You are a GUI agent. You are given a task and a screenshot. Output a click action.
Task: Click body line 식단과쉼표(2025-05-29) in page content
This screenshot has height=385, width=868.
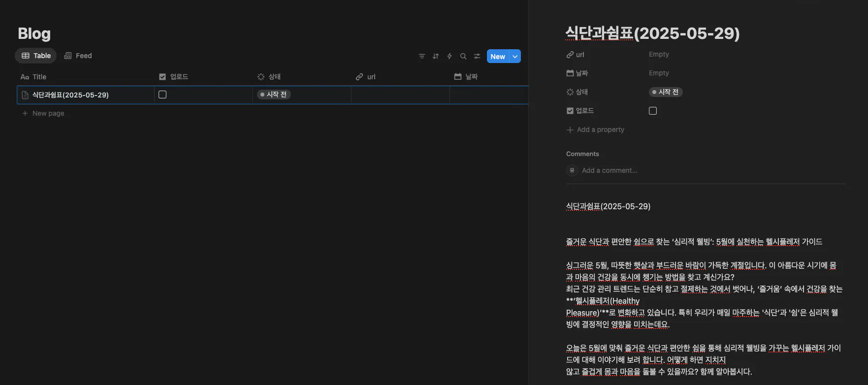(x=609, y=206)
